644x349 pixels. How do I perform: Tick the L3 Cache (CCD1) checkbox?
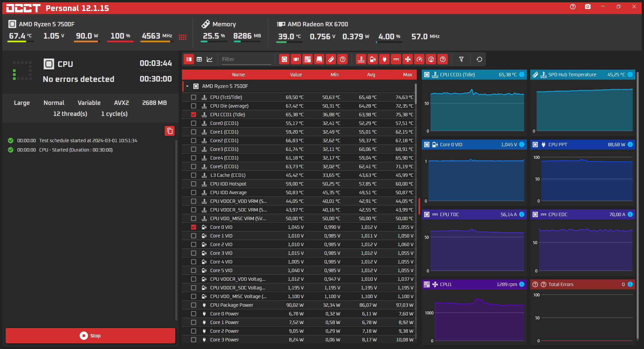(194, 175)
